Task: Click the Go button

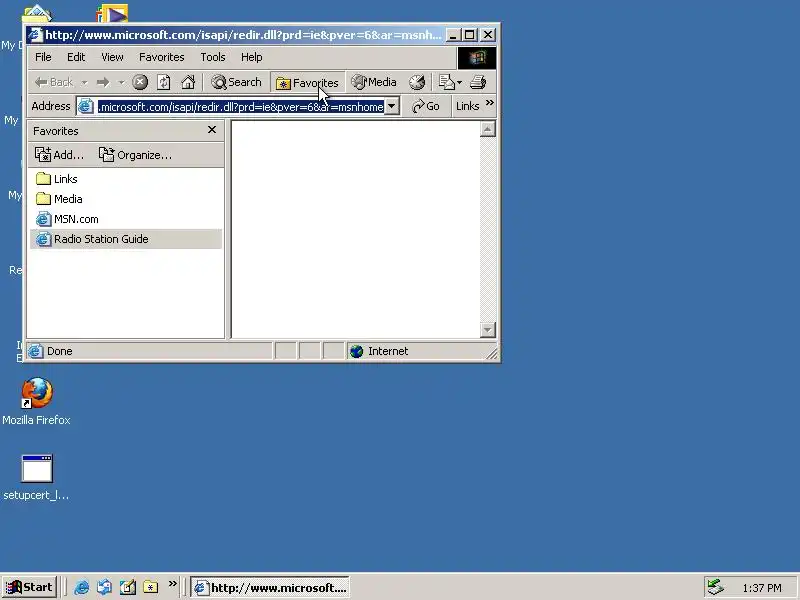Action: (427, 106)
